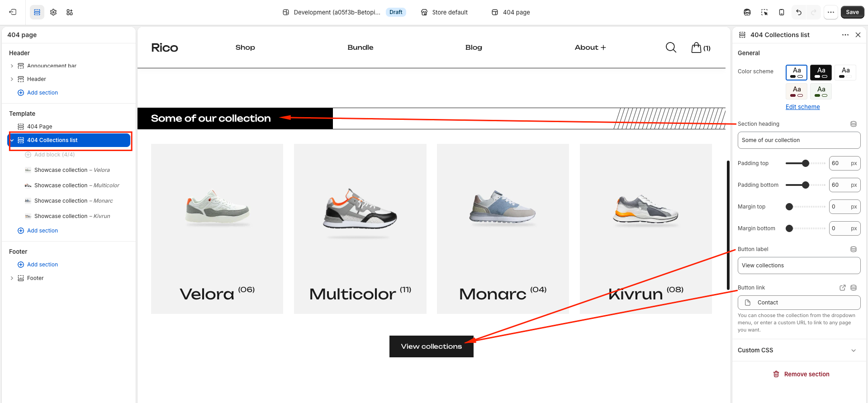Click the undo arrow icon
The height and width of the screenshot is (403, 868).
click(x=799, y=12)
